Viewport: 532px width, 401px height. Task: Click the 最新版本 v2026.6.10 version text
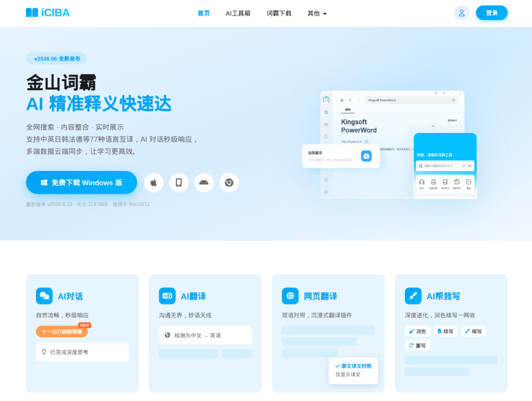88,204
